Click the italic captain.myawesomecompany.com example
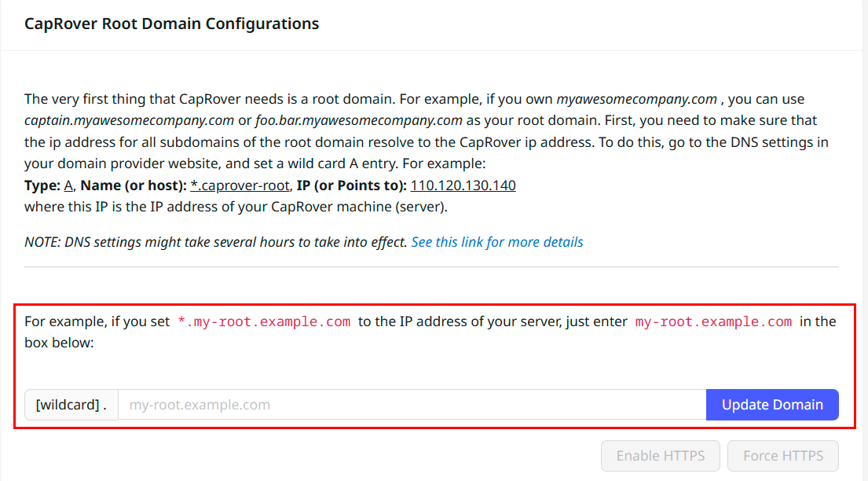This screenshot has width=868, height=481. click(x=129, y=120)
